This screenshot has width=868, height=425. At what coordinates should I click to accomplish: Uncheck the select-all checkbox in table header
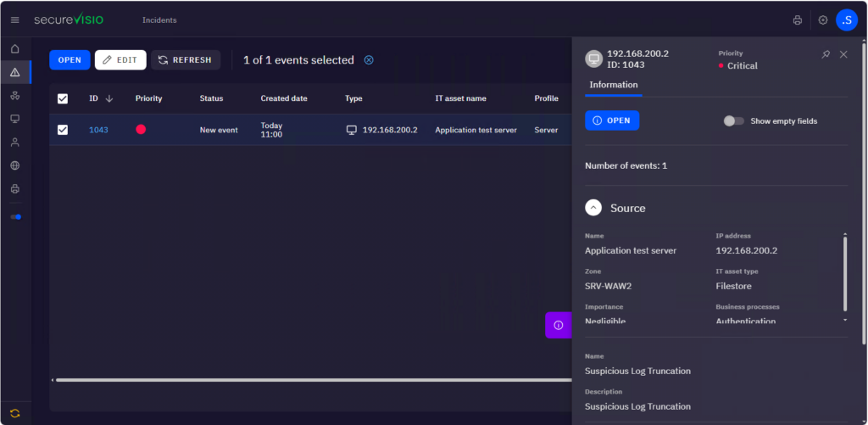coord(63,98)
